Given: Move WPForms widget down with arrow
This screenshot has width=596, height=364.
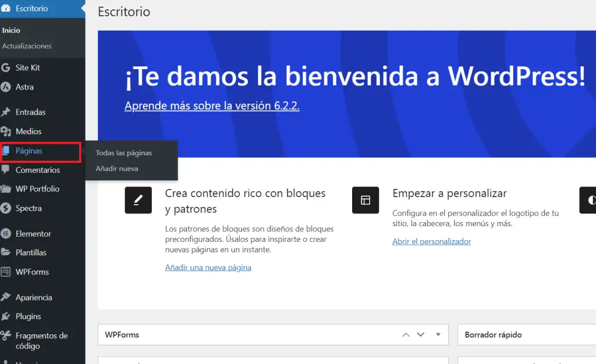Looking at the screenshot, I should coord(420,335).
